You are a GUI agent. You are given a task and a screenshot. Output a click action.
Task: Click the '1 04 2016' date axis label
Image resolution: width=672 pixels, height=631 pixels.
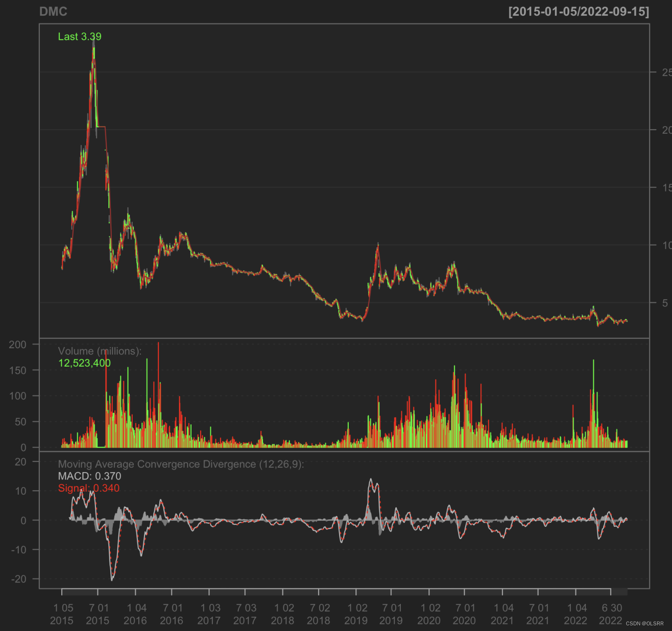(136, 614)
